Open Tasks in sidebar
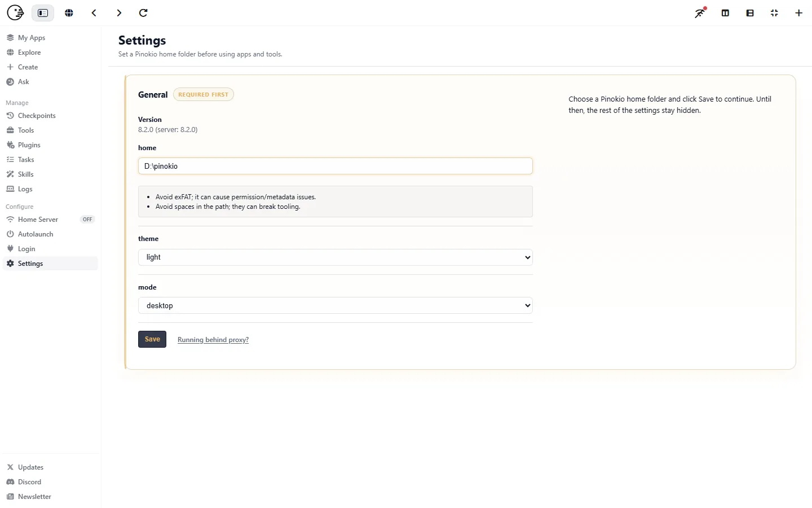This screenshot has height=508, width=812. coord(50,160)
